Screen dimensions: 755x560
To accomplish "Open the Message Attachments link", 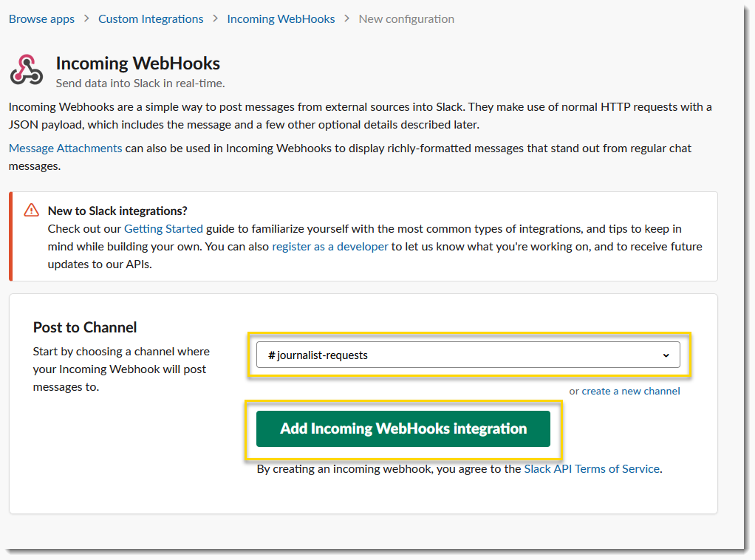I will click(66, 148).
